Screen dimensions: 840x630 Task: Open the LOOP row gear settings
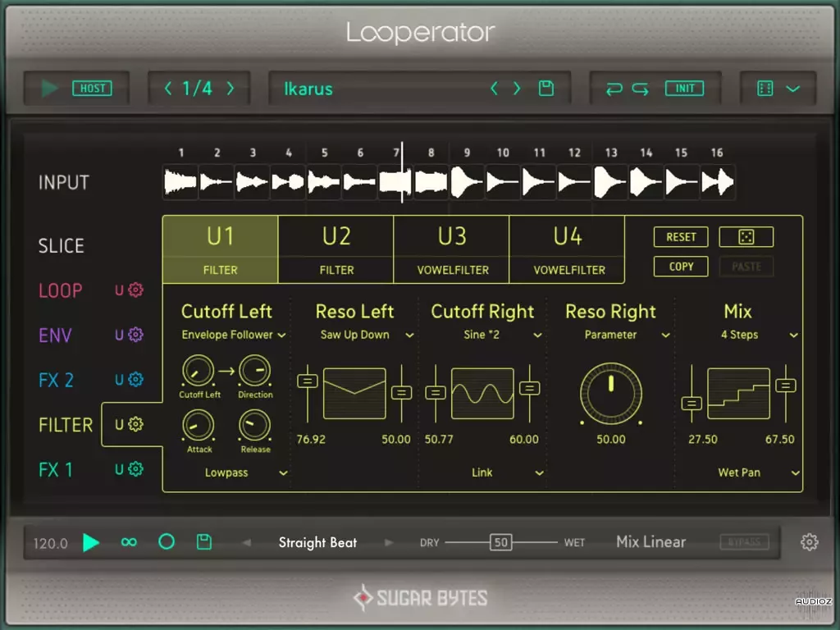(136, 290)
